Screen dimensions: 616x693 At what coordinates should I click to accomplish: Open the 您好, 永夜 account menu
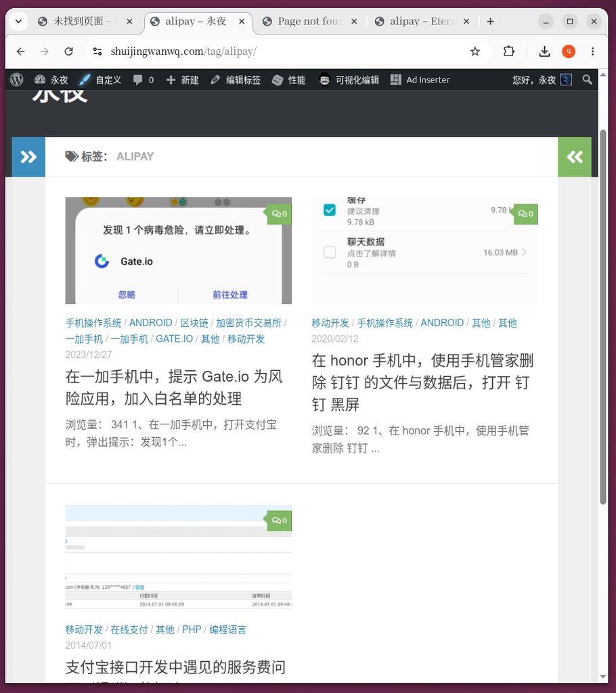(542, 80)
